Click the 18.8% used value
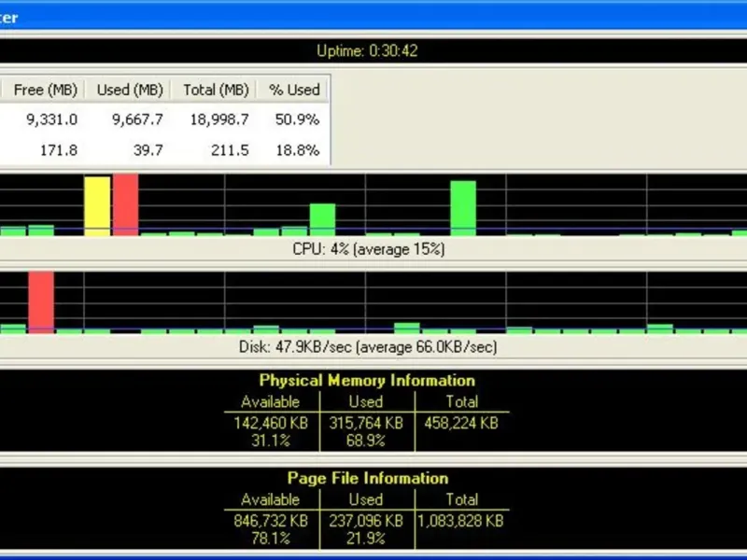 pyautogui.click(x=297, y=150)
